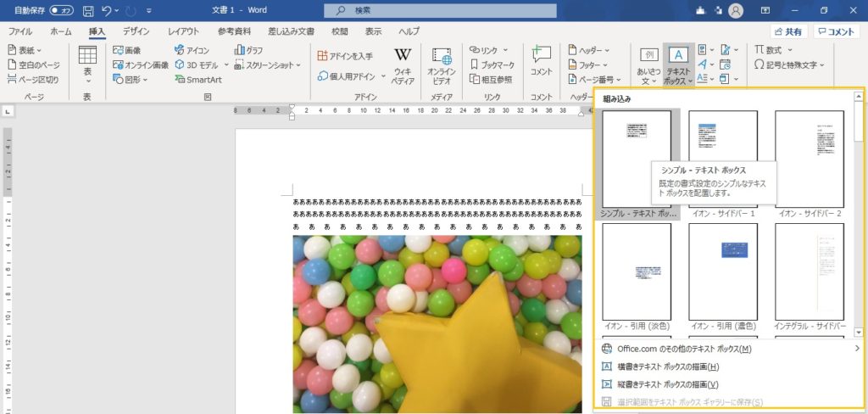
Task: Toggle the AutoSave (自動保存) switch
Action: tap(62, 10)
